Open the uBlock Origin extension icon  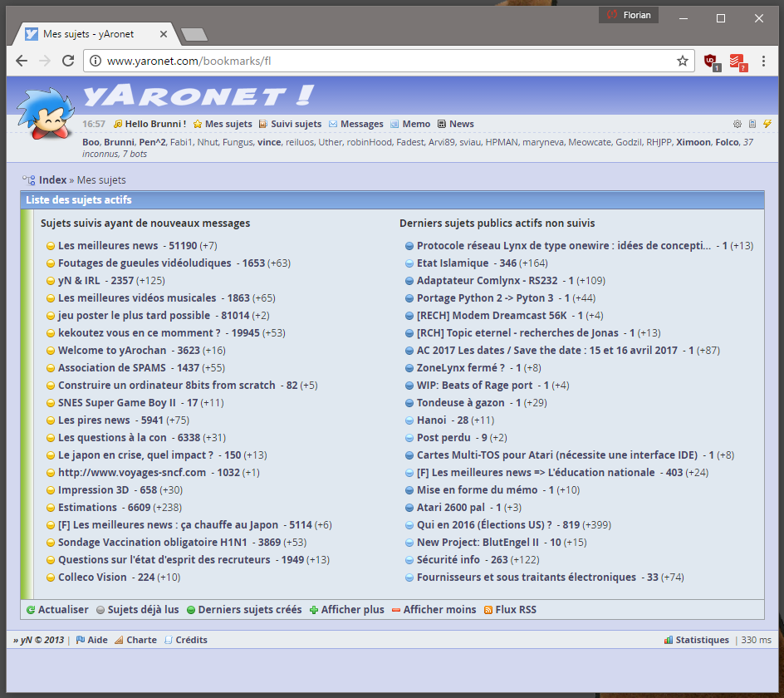point(711,61)
